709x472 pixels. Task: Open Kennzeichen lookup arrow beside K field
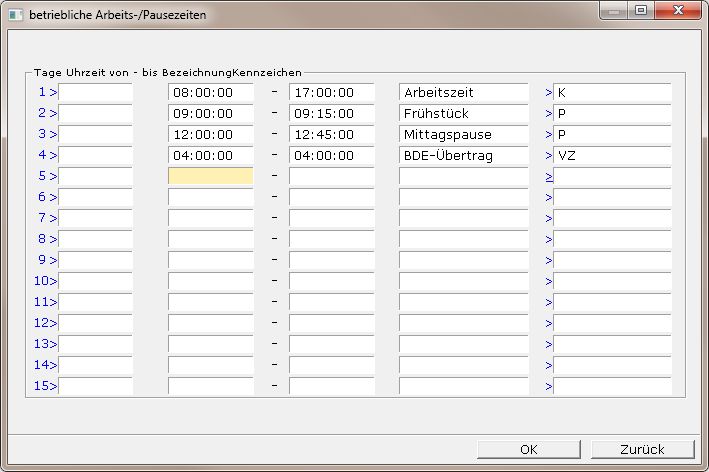(x=548, y=92)
